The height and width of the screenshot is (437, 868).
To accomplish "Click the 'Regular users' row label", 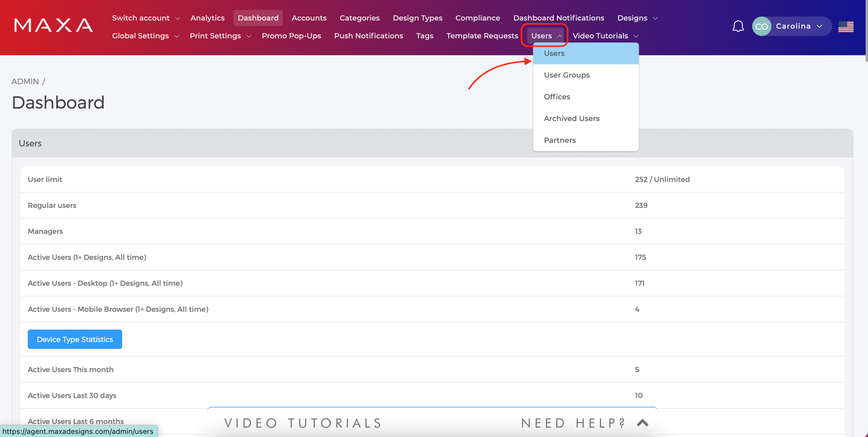I will [x=52, y=205].
